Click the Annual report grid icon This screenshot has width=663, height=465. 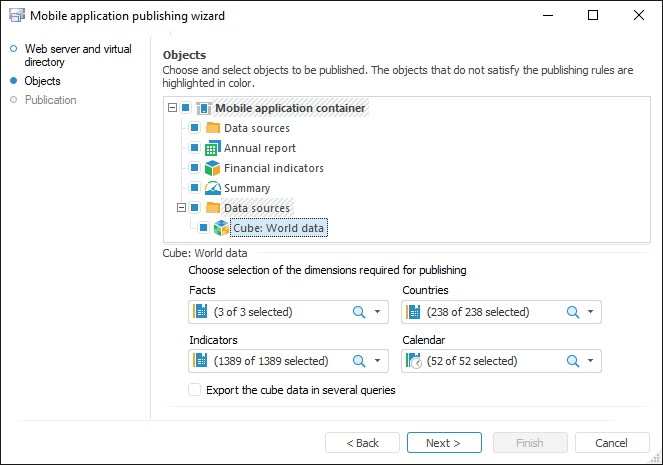212,148
